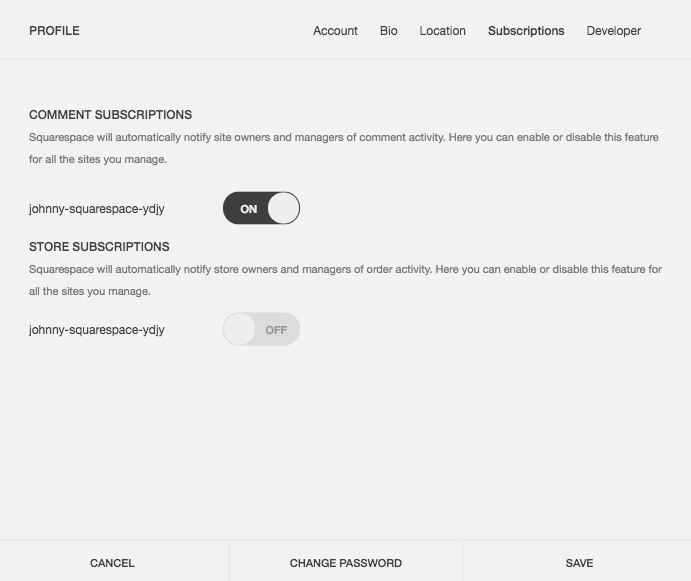Image resolution: width=691 pixels, height=581 pixels.
Task: Click the OFF label in store switch
Action: (276, 330)
